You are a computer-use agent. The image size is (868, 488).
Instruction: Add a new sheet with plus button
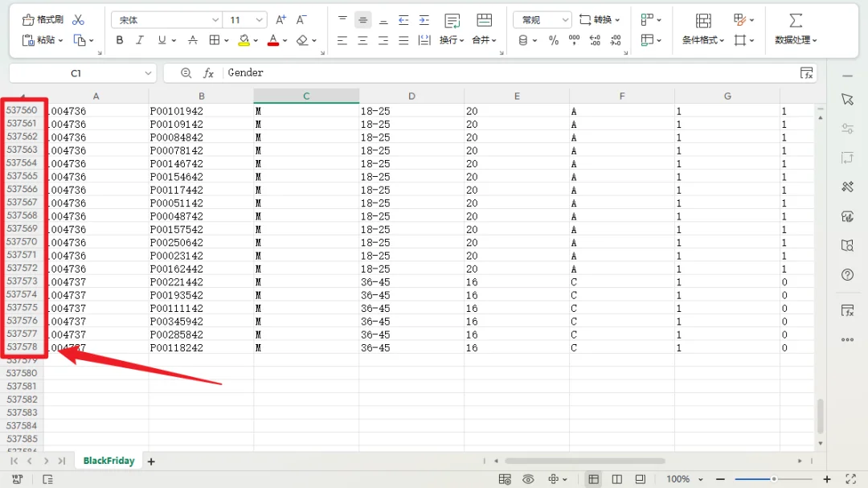150,461
